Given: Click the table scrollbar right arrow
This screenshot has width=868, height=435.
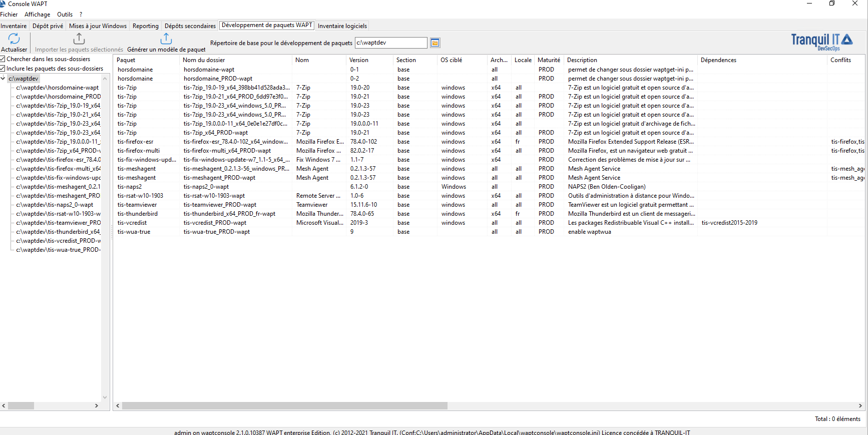Looking at the screenshot, I should (860, 406).
